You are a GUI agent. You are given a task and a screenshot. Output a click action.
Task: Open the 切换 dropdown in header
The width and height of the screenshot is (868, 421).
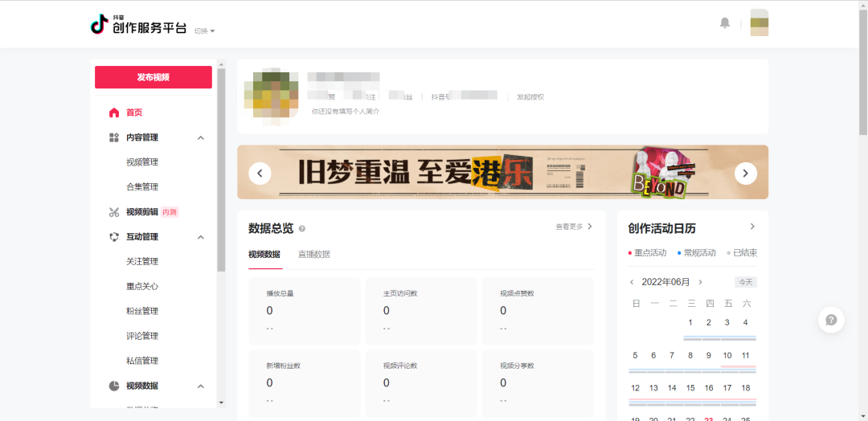point(204,31)
